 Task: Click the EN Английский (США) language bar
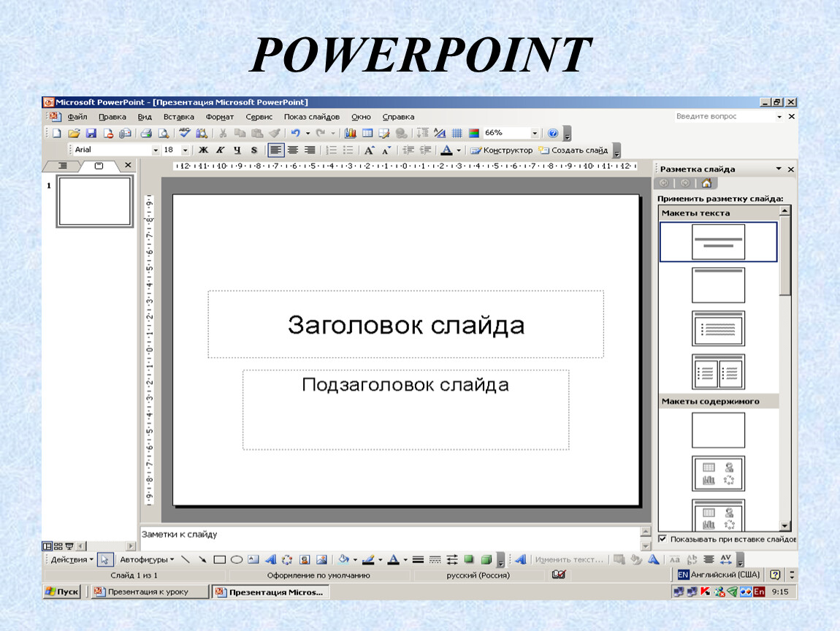(x=719, y=575)
